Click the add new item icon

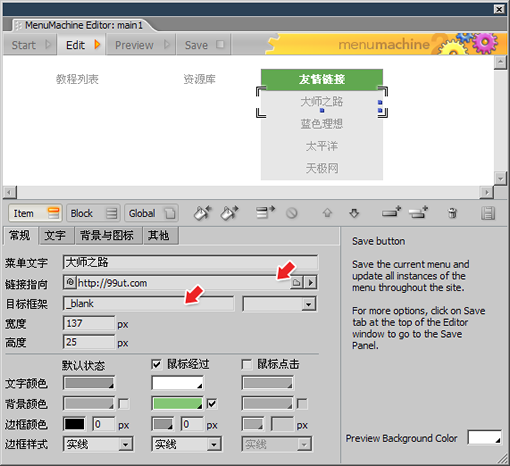[x=391, y=212]
